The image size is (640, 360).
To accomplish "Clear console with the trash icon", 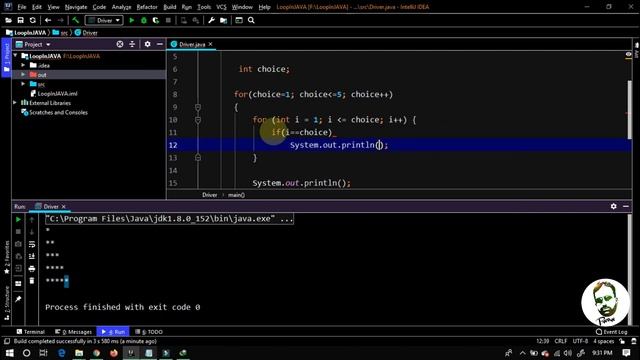I will point(32,281).
